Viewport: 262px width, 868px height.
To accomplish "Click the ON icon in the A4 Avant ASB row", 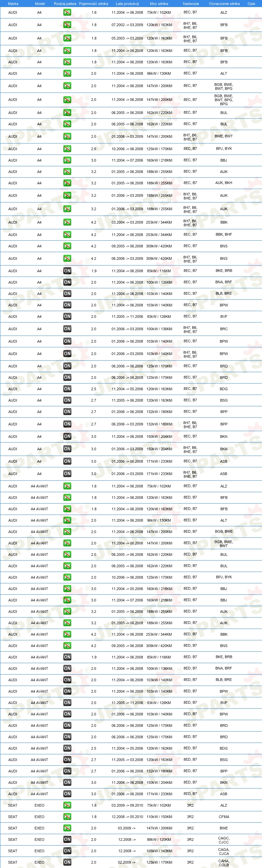I will [x=67, y=794].
